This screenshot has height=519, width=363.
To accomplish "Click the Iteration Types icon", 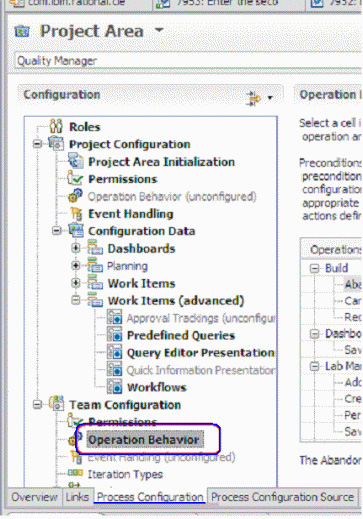I will [x=75, y=473].
